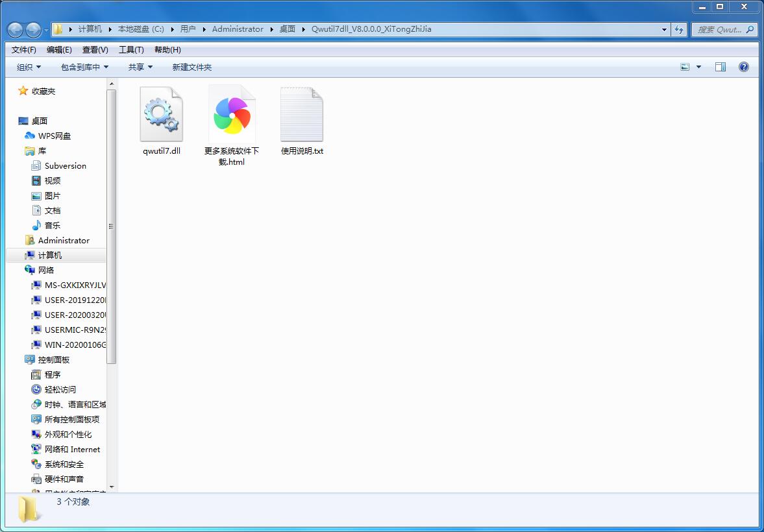
Task: Click the 控制面板 control panel icon
Action: pyautogui.click(x=30, y=359)
